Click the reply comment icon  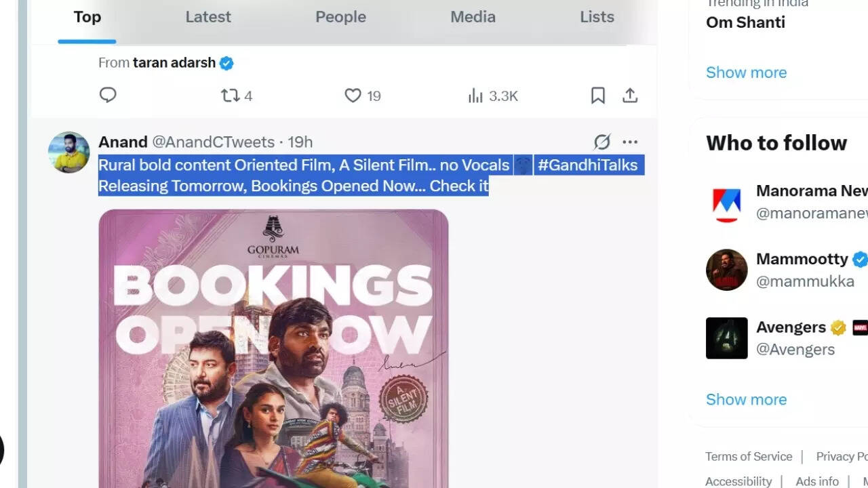tap(108, 96)
